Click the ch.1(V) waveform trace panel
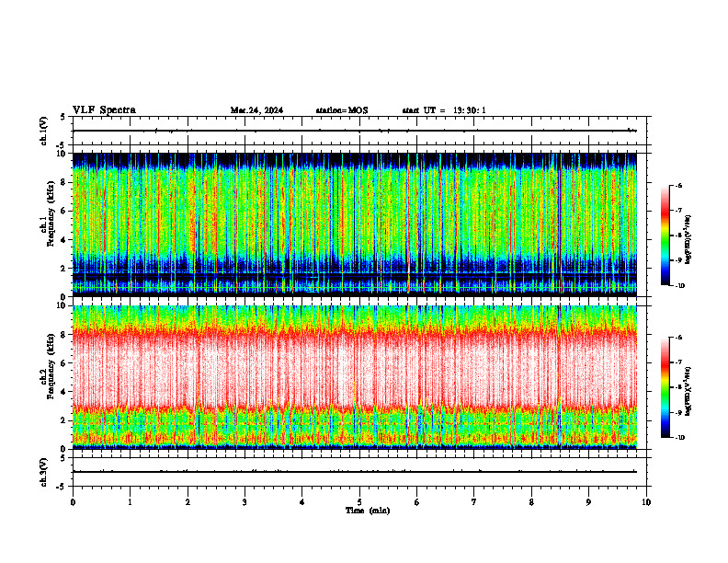 pyautogui.click(x=359, y=131)
